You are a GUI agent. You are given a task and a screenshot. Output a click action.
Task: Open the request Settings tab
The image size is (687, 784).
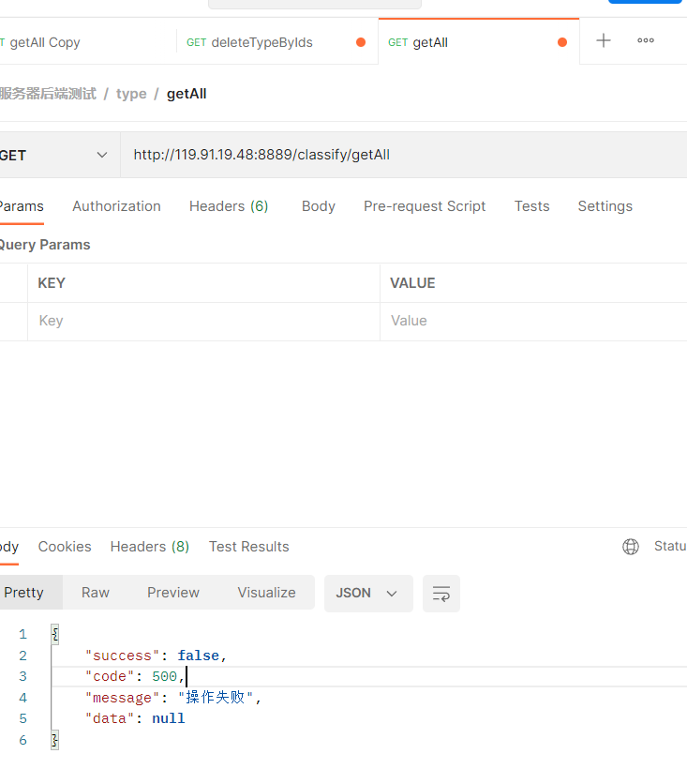(x=605, y=206)
